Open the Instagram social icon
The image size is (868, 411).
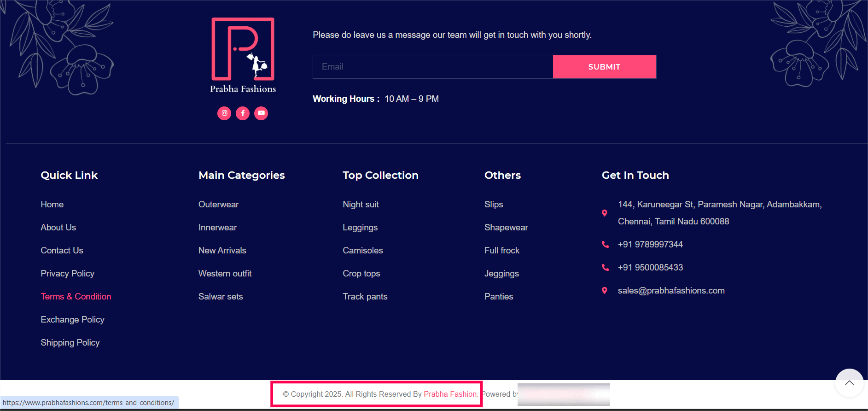click(224, 113)
